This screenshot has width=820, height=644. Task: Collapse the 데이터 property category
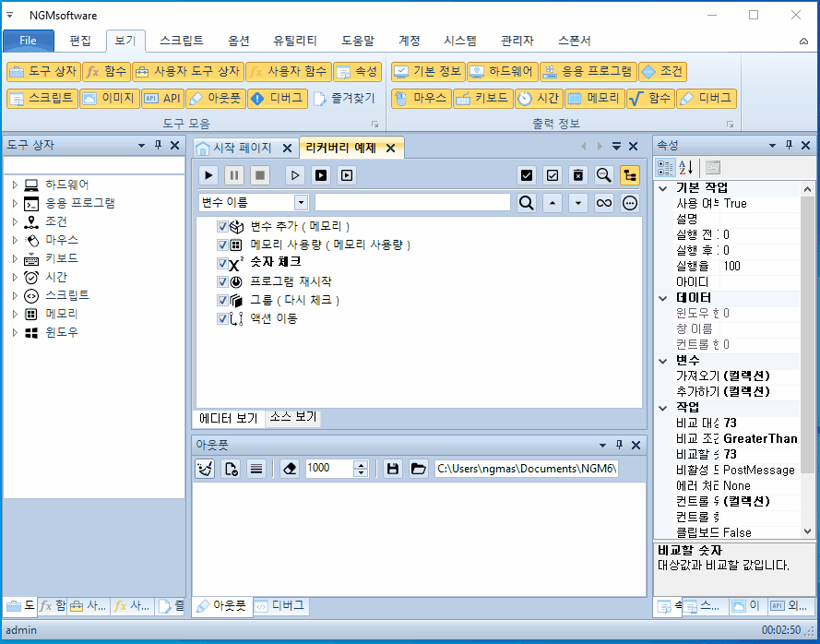point(663,298)
